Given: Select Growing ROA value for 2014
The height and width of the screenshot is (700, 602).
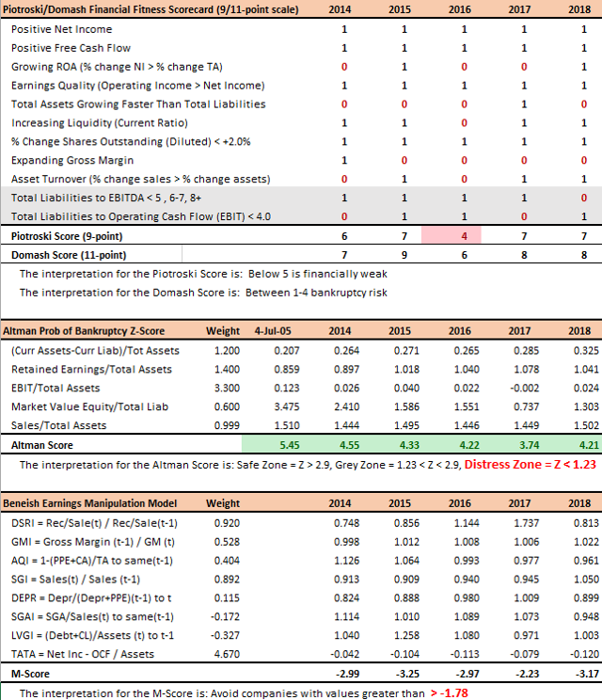Looking at the screenshot, I should [344, 67].
